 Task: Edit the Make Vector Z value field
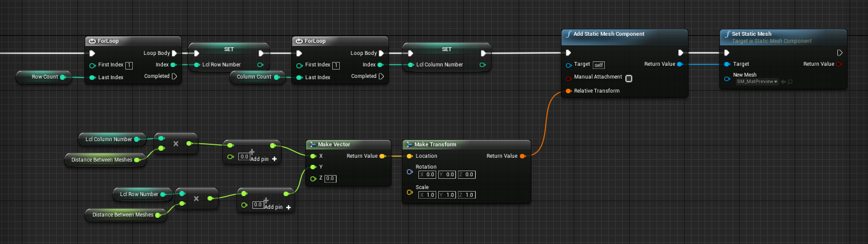click(x=330, y=178)
